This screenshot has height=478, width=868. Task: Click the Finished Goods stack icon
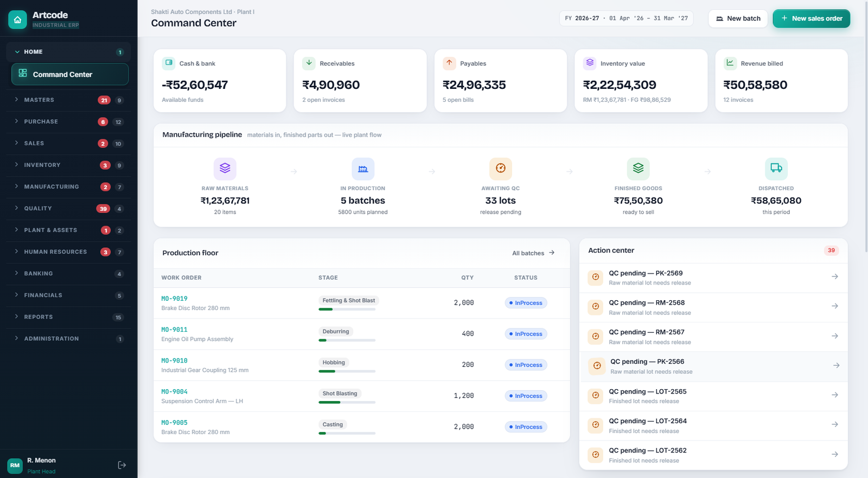click(639, 169)
